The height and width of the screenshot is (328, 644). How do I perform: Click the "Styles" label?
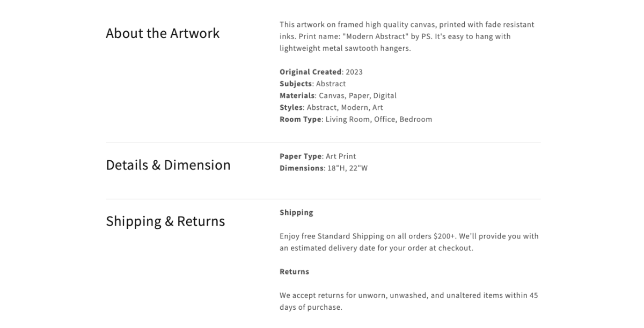[291, 107]
